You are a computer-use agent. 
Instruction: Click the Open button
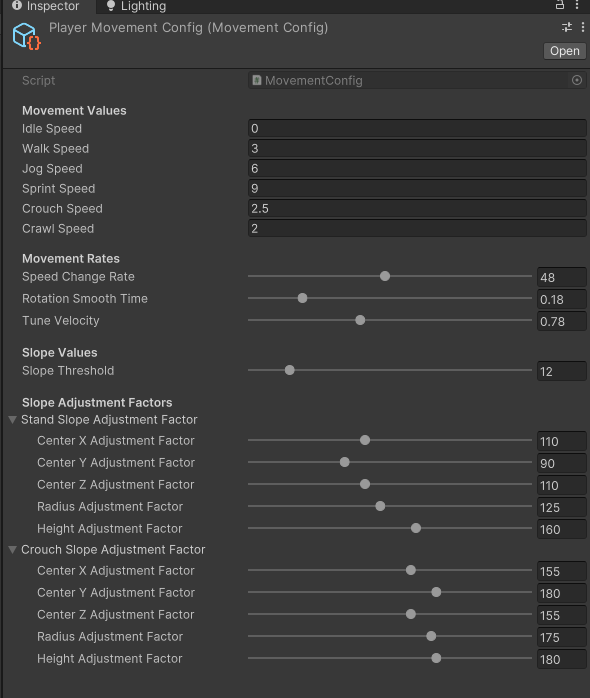click(x=565, y=51)
